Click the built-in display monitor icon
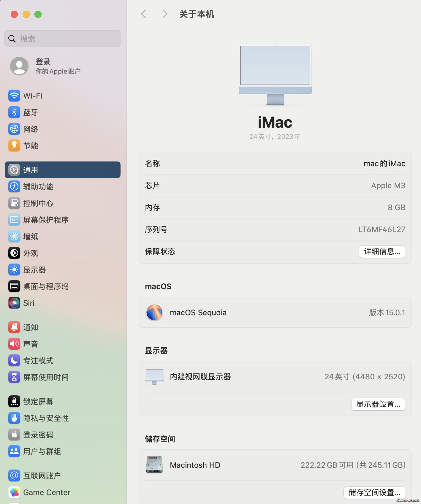 (x=154, y=377)
